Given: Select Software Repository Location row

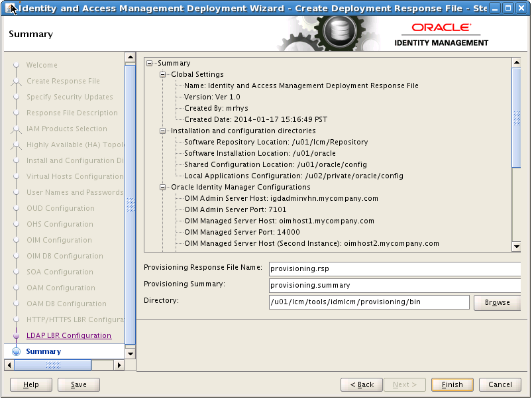Looking at the screenshot, I should coord(276,142).
